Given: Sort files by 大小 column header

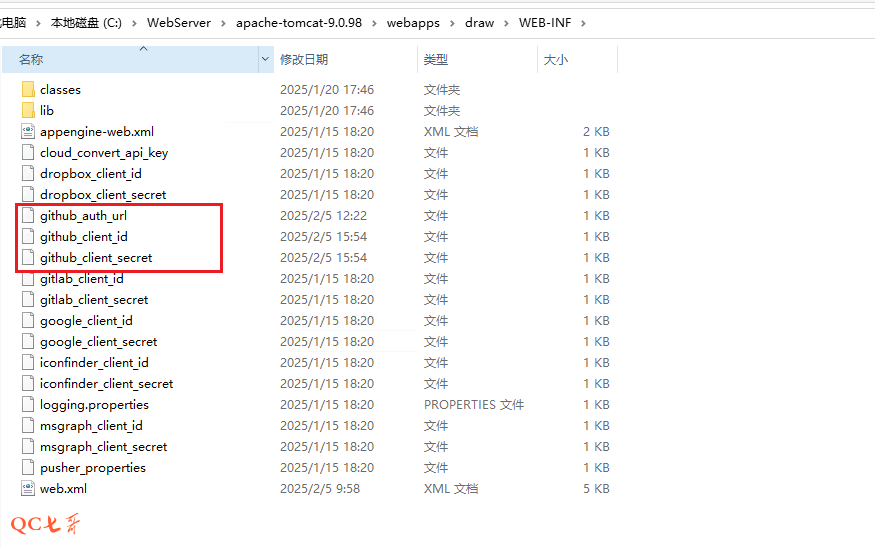Looking at the screenshot, I should tap(555, 60).
